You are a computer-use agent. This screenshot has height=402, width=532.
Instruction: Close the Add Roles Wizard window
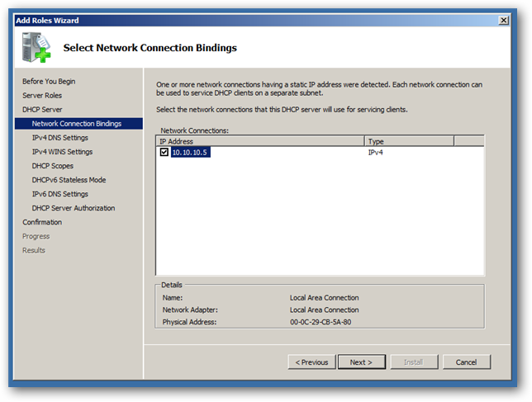click(x=504, y=21)
